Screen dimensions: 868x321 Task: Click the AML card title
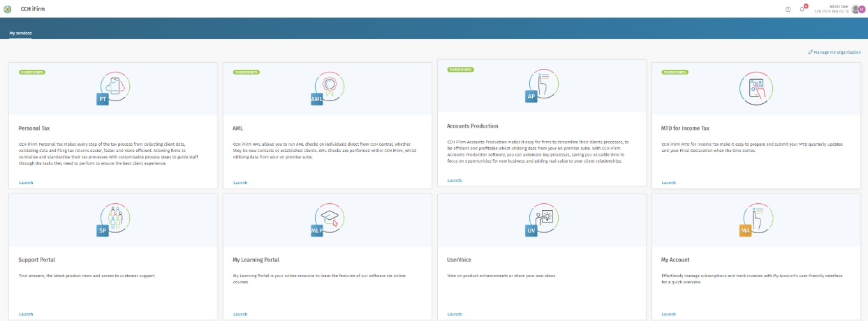point(237,128)
